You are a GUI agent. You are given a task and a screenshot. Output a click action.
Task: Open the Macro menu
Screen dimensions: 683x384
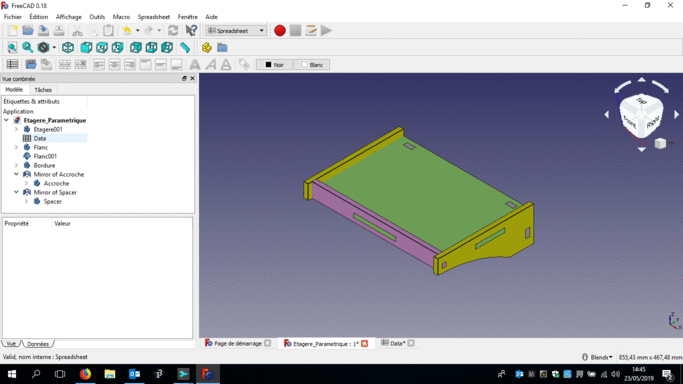[121, 17]
